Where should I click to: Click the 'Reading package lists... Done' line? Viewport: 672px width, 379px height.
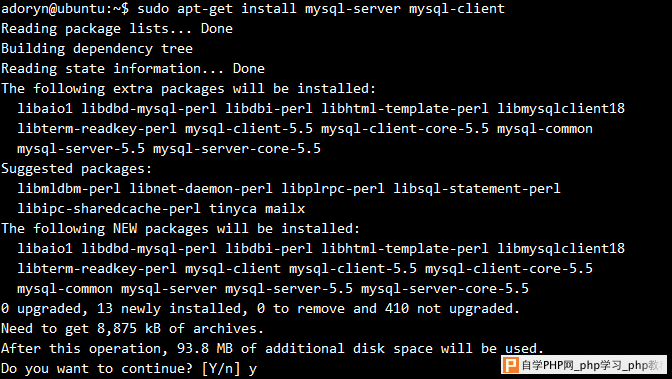point(117,29)
